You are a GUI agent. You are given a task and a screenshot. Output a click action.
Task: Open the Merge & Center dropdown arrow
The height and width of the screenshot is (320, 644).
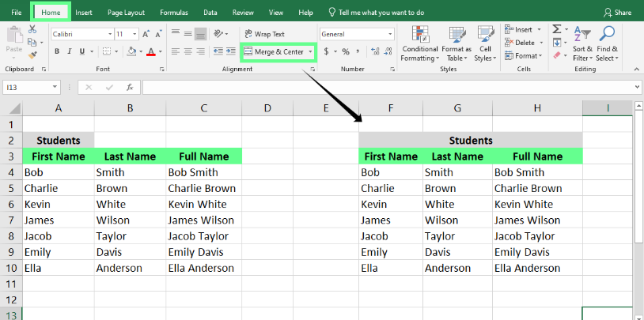point(310,51)
